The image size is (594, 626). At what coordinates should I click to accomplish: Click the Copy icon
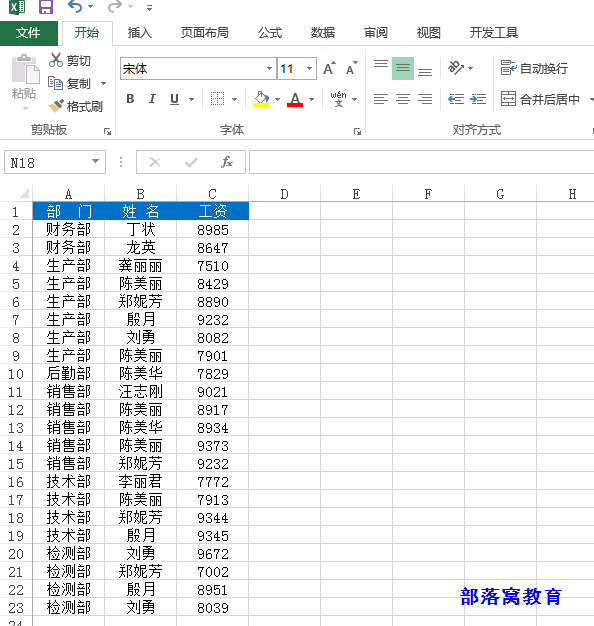coord(55,83)
